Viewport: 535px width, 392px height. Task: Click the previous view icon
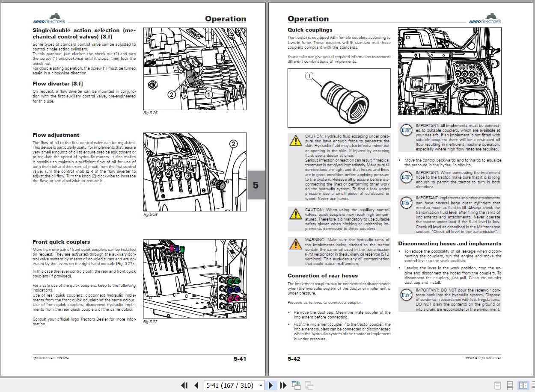pyautogui.click(x=296, y=385)
